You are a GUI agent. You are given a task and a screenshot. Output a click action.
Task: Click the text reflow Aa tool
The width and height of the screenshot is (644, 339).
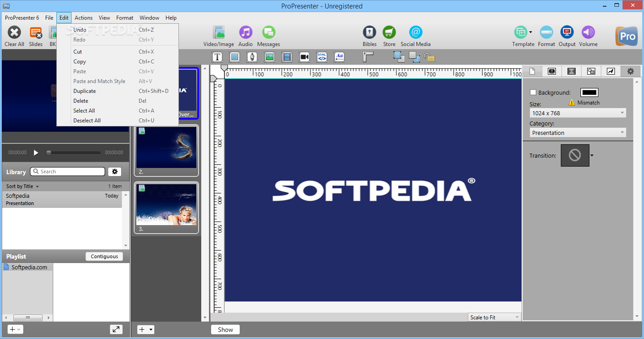339,57
